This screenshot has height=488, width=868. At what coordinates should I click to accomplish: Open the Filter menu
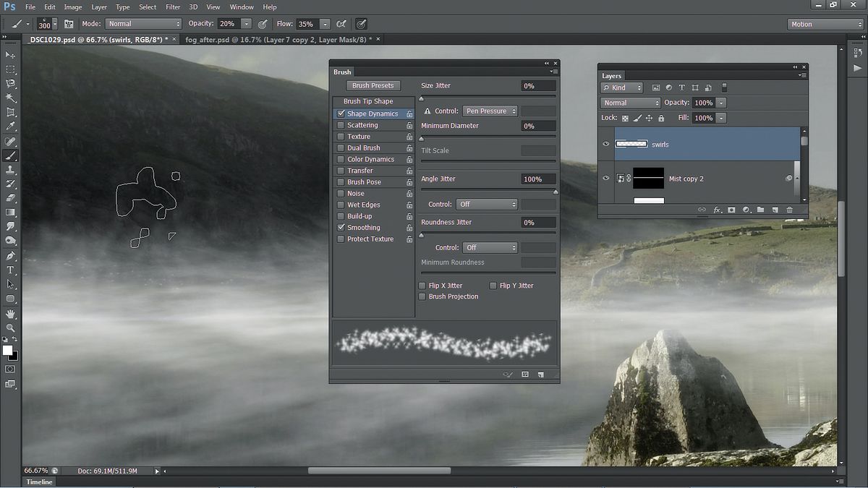(173, 7)
